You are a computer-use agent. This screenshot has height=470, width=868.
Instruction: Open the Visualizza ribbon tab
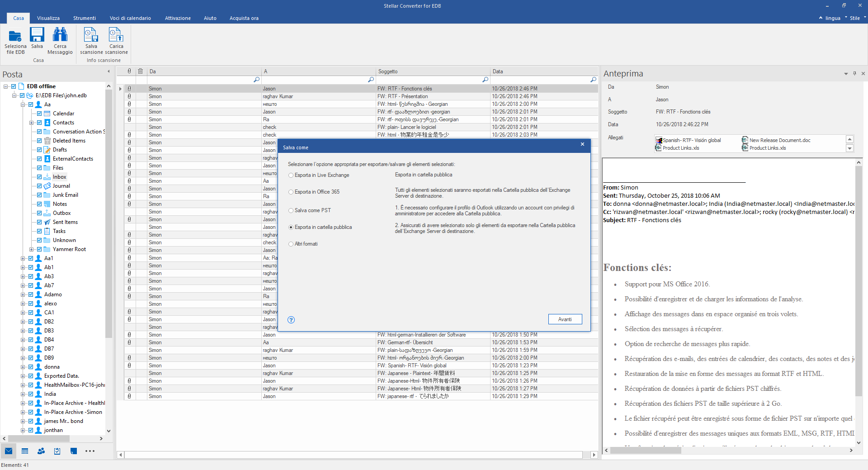click(x=48, y=18)
